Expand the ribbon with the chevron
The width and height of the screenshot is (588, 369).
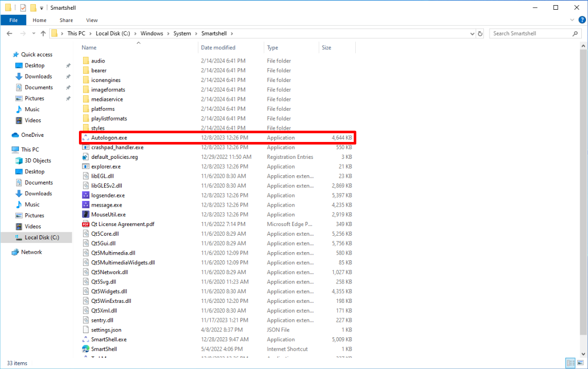click(572, 20)
